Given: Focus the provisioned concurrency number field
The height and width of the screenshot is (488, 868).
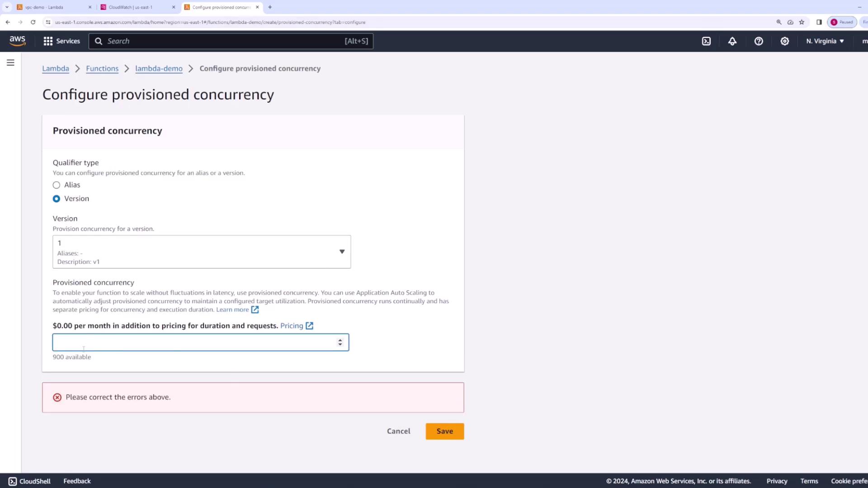Looking at the screenshot, I should [x=194, y=343].
